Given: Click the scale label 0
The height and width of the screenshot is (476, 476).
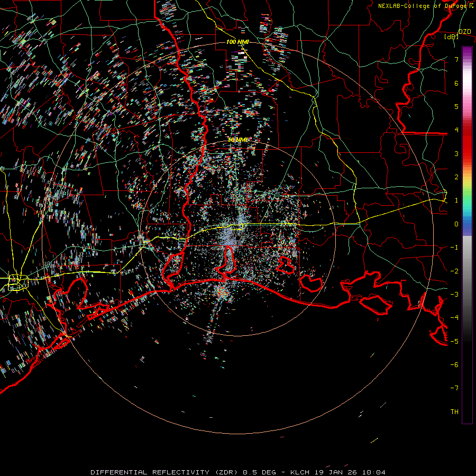Looking at the screenshot, I should point(456,224).
